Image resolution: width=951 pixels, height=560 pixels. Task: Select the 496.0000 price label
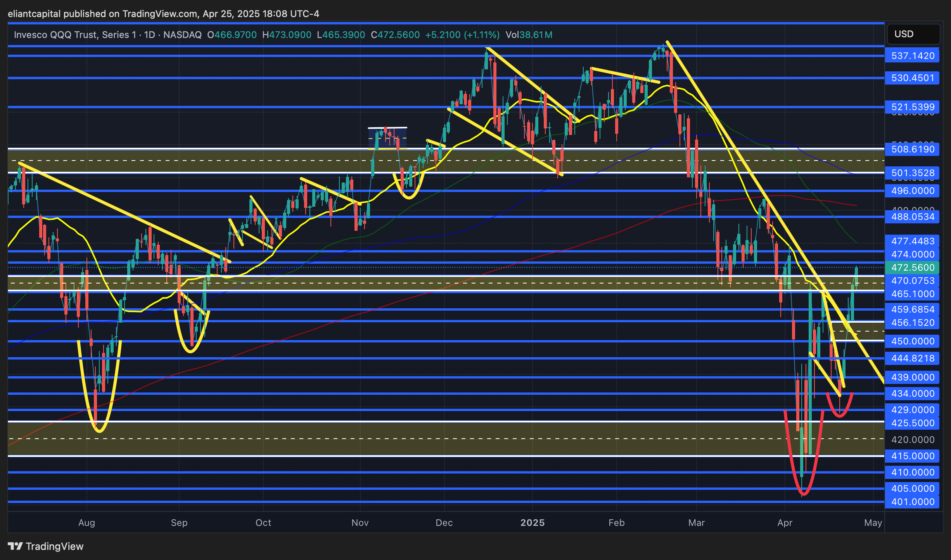(x=912, y=191)
